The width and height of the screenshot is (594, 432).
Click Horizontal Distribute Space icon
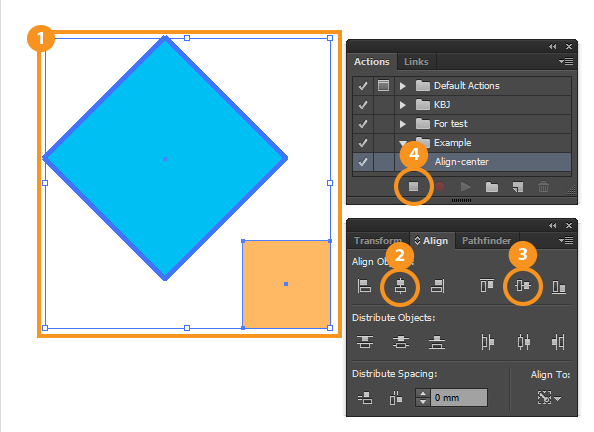396,398
